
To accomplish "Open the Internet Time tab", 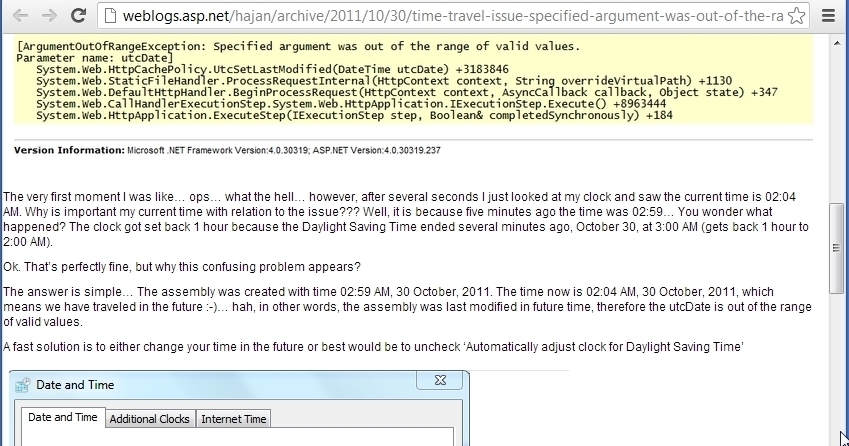I will click(x=234, y=419).
